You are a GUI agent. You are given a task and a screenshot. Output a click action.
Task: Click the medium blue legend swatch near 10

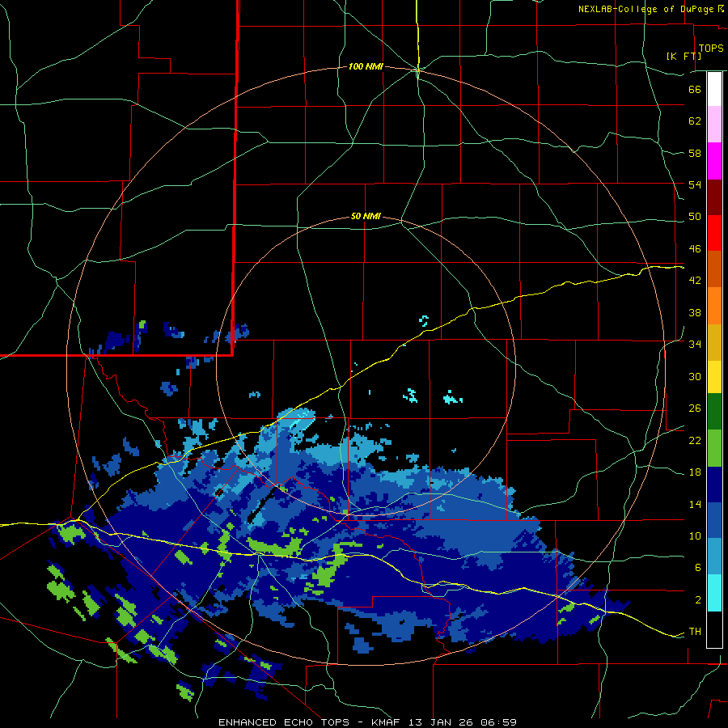tap(714, 520)
